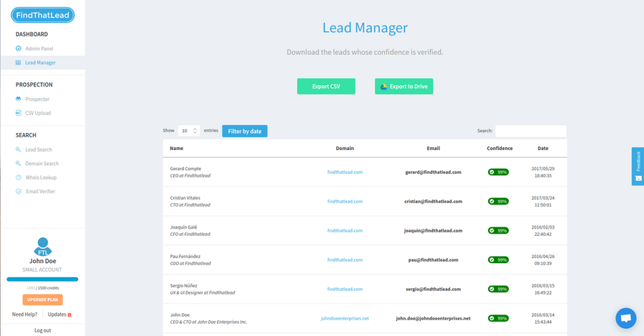The height and width of the screenshot is (336, 644).
Task: Open findthatlead.com link in Joaquín Galé row
Action: point(345,231)
